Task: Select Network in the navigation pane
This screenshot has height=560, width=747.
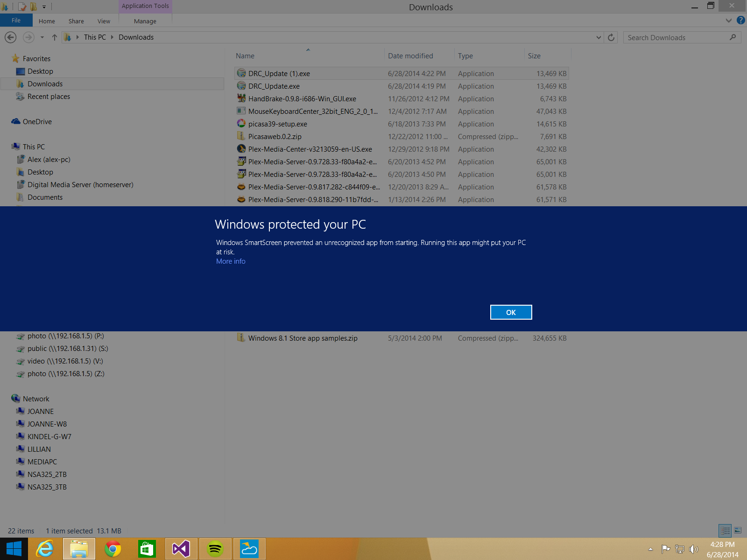Action: (x=36, y=399)
